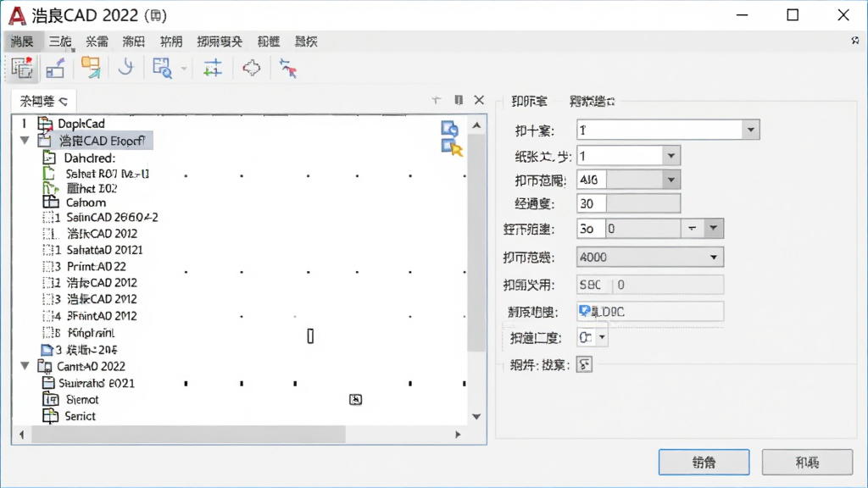Click the green page icon before Salnat R07
The image size is (868, 488).
pos(49,173)
